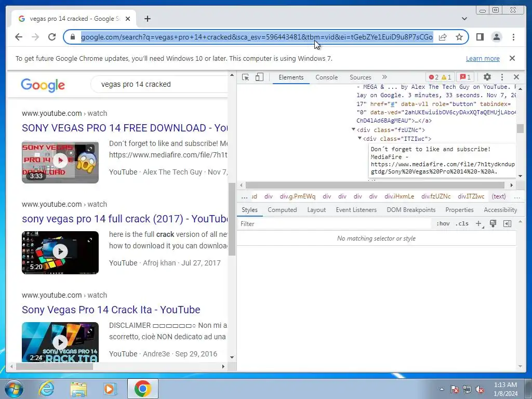Screen dimensions: 532x399
Task: Close the DevTools panel
Action: pos(516,77)
